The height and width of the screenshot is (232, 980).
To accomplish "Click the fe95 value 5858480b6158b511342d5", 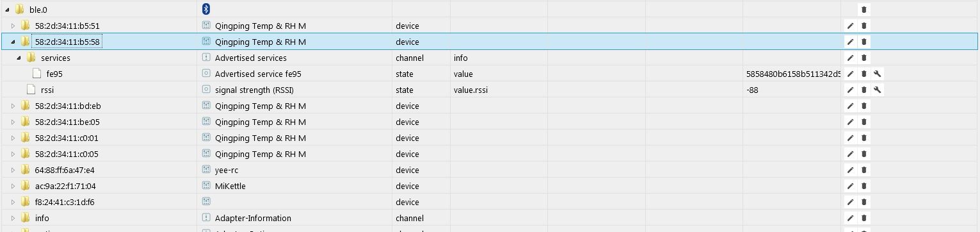I will point(793,74).
